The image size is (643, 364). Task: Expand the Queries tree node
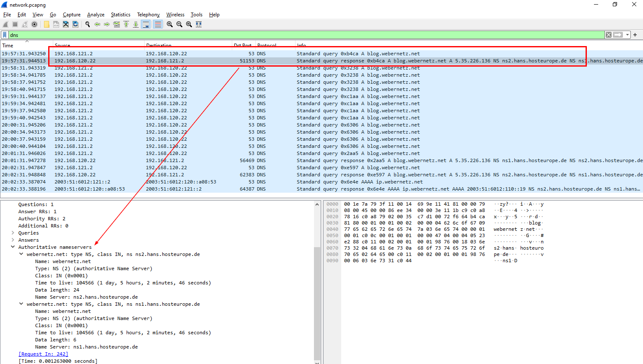tap(13, 233)
